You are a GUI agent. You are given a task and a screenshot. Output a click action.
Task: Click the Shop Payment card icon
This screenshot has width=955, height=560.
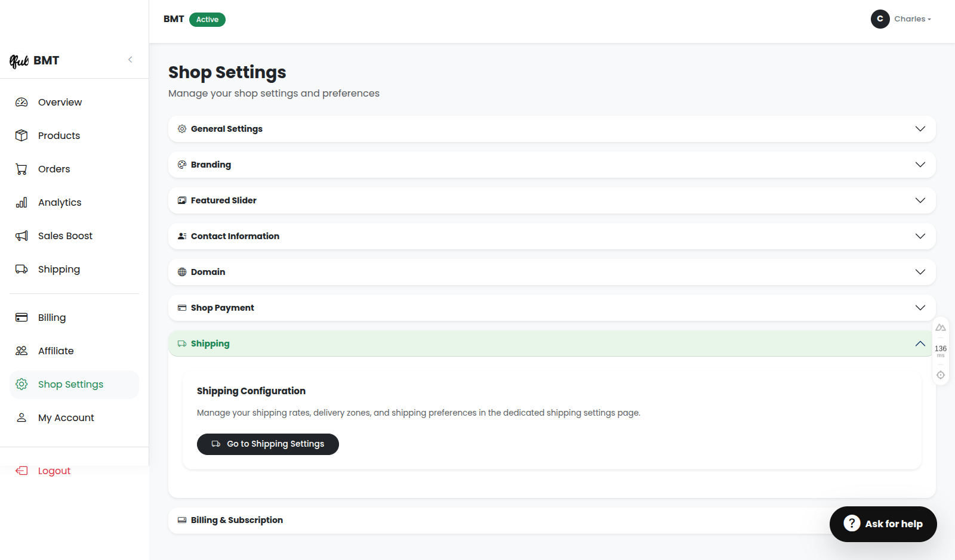(182, 308)
